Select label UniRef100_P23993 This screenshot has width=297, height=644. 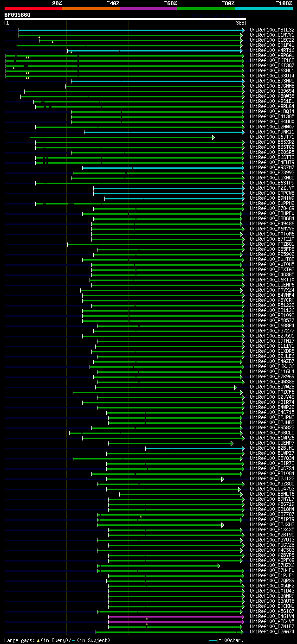[272, 172]
